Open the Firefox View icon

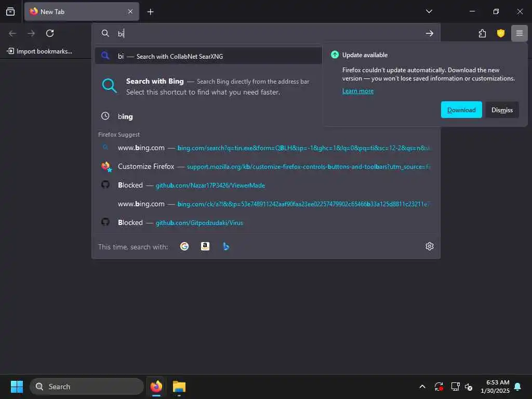(x=10, y=11)
